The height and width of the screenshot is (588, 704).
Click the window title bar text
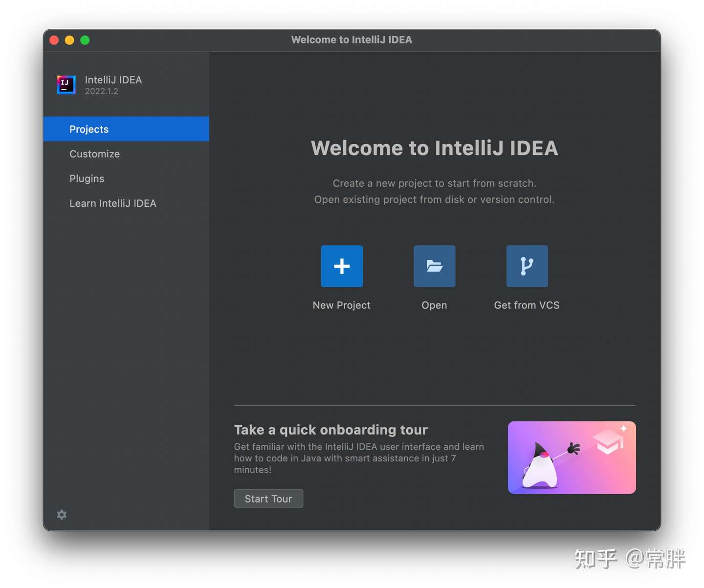pyautogui.click(x=352, y=40)
